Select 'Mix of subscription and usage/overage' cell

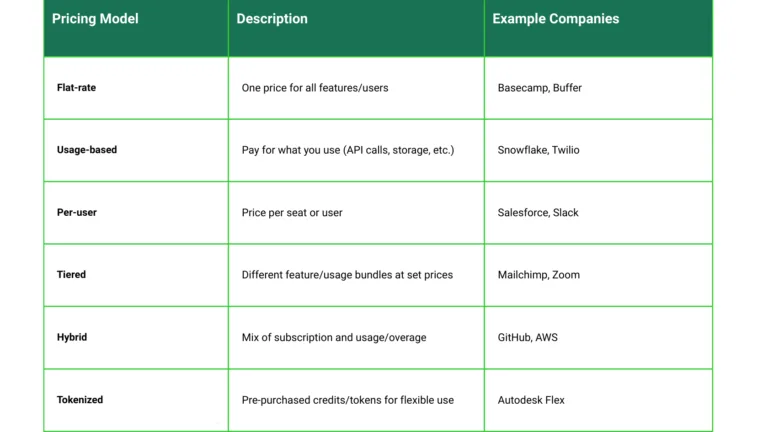click(334, 338)
